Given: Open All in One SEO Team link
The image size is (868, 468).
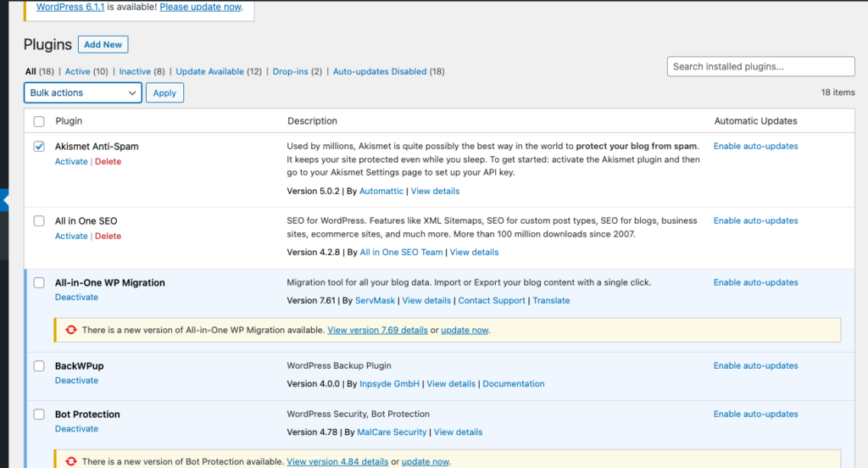Looking at the screenshot, I should [x=401, y=252].
